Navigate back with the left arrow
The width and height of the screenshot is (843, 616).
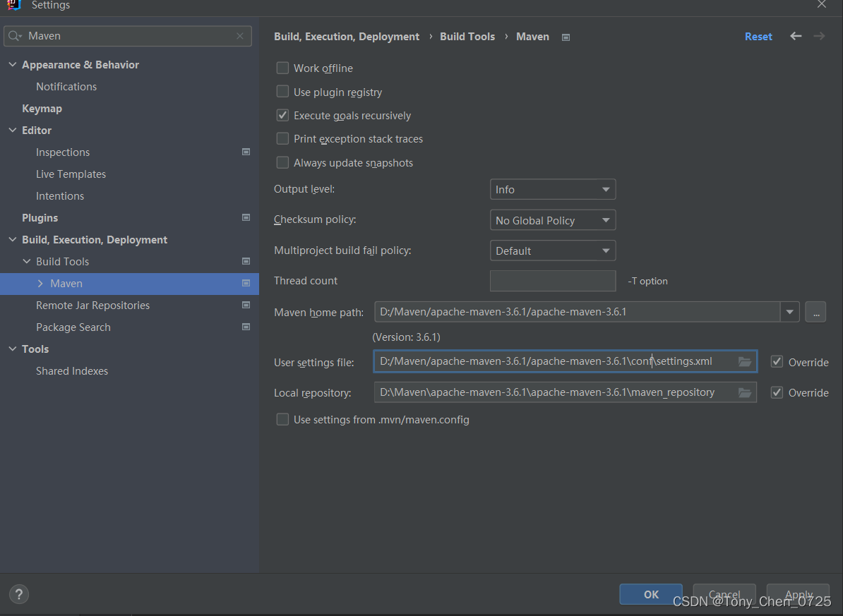point(796,36)
